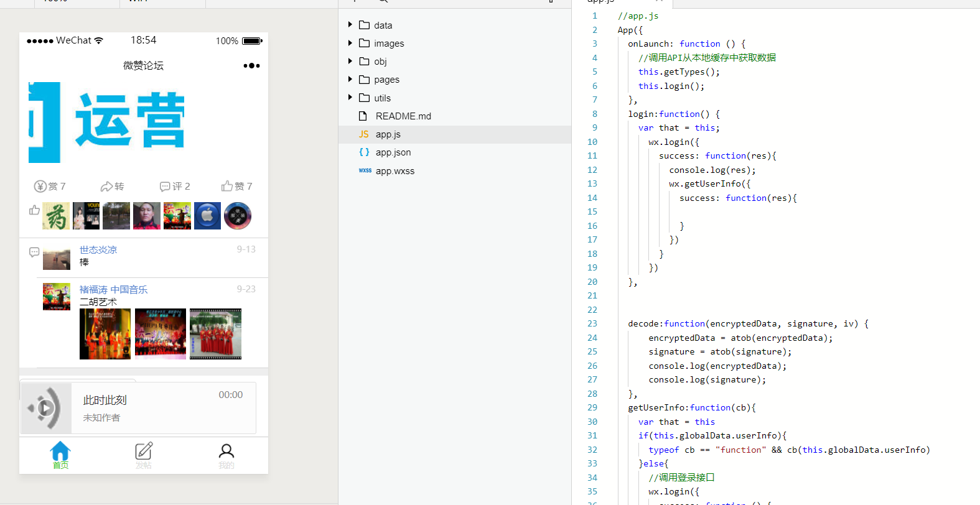Click the audio title 此时此刻

[105, 400]
